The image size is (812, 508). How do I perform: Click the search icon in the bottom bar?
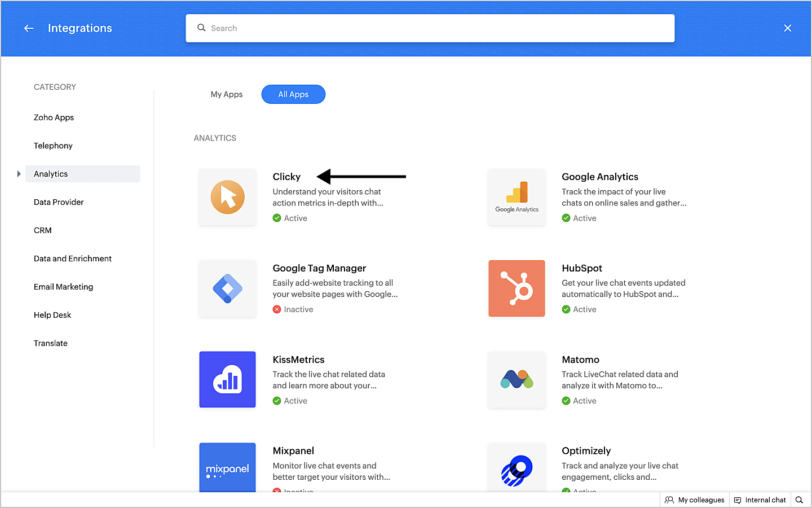tap(799, 500)
